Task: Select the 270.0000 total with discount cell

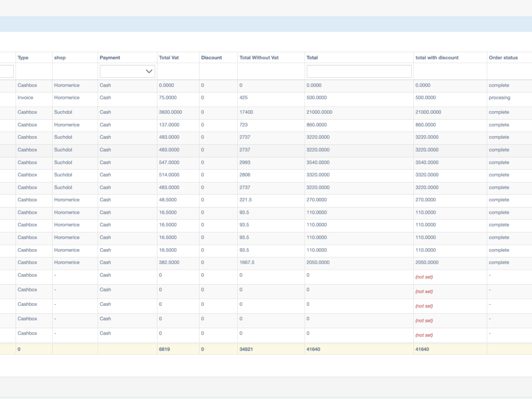Action: click(426, 200)
